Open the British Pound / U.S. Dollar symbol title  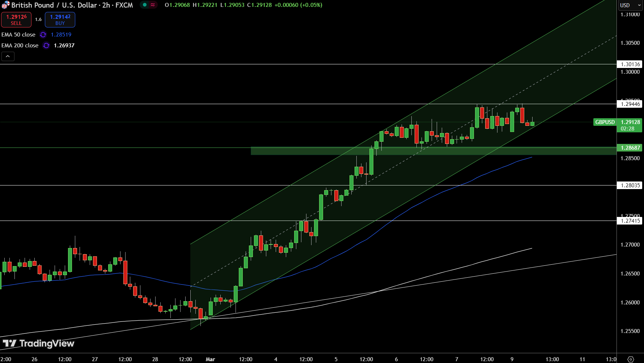[x=72, y=5]
